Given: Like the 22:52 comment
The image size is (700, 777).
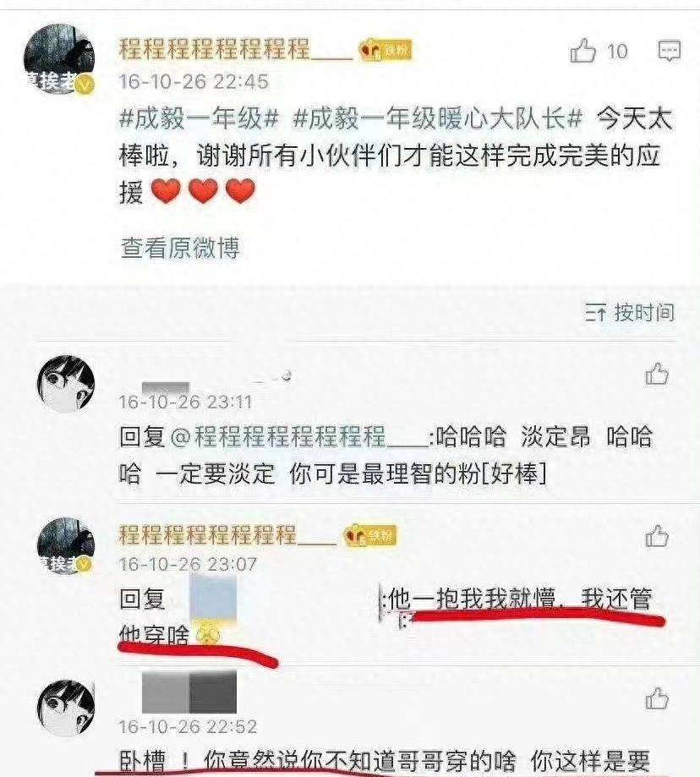Looking at the screenshot, I should (x=657, y=698).
